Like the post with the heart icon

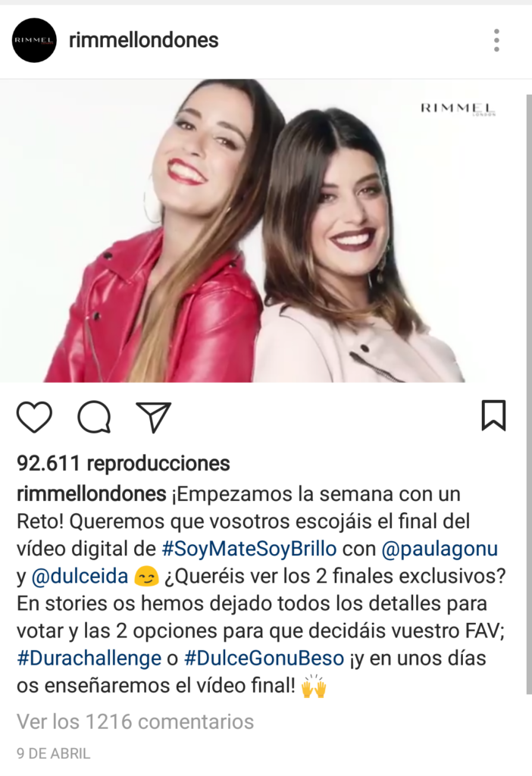tap(34, 417)
